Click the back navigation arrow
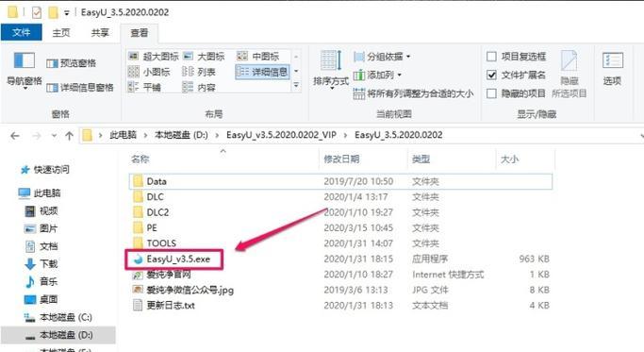 coord(15,135)
